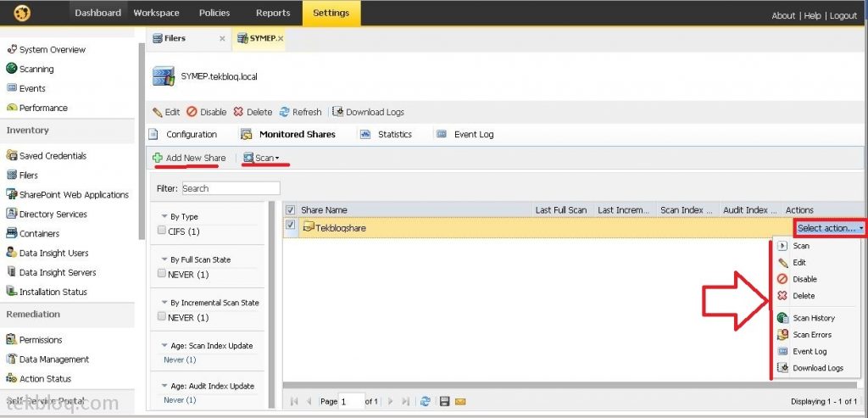Collapse the By Full Scan State group
The height and width of the screenshot is (418, 868).
pyautogui.click(x=164, y=259)
